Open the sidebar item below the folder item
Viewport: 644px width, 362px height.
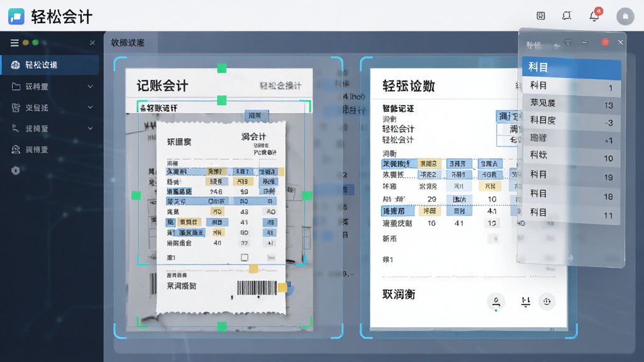50,107
